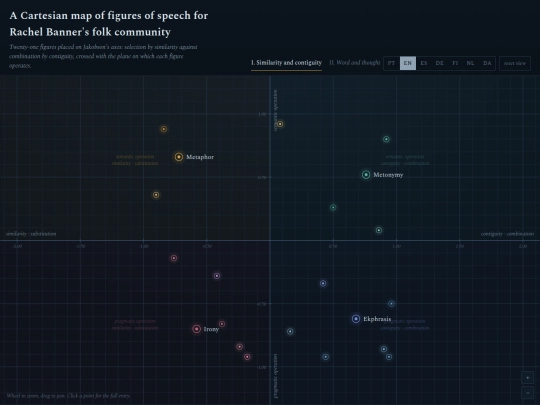Select green point above Metonymy marker
Viewport: 540px width, 405px height.
pyautogui.click(x=386, y=139)
